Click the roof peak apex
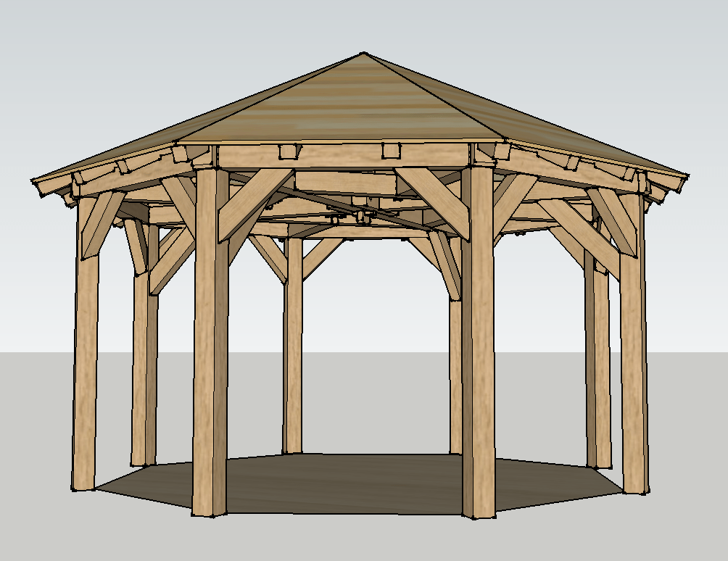Viewport: 728px width, 561px height. point(363,54)
